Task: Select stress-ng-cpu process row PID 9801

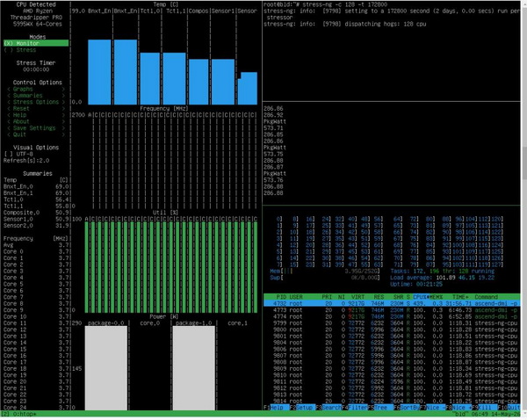Action: (392, 336)
